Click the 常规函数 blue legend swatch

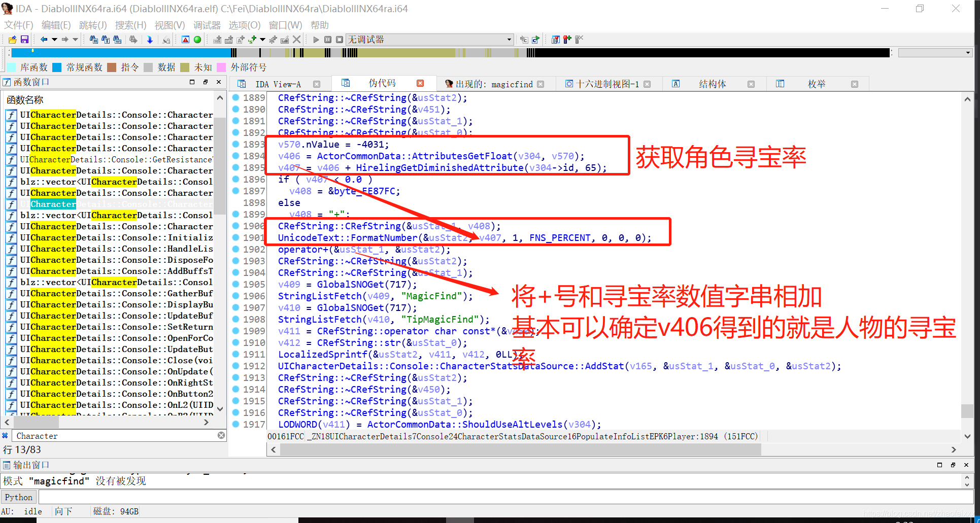(57, 67)
